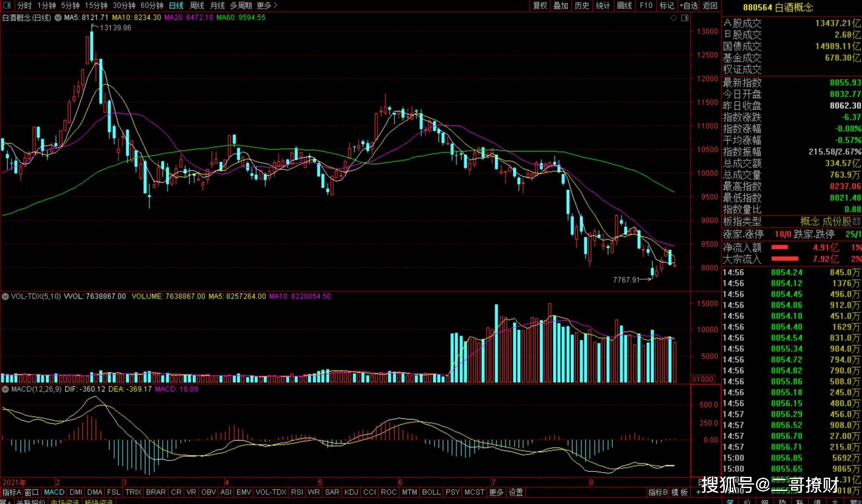Select the MCST indicator tab
This screenshot has height=504, width=862.
pos(475,492)
